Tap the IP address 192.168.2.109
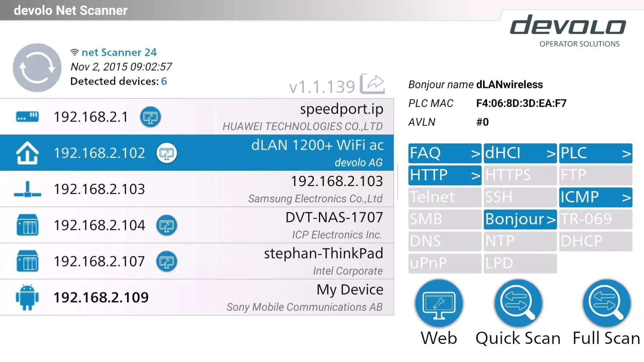 pyautogui.click(x=101, y=298)
